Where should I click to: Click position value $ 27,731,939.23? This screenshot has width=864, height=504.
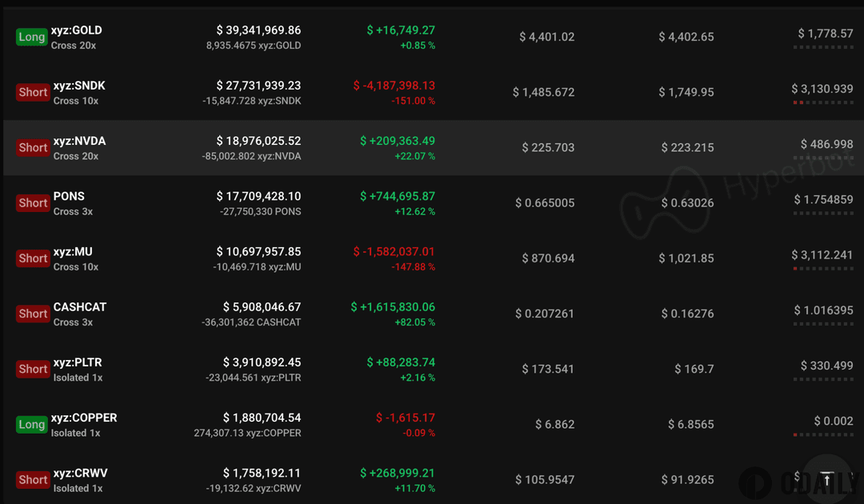pos(258,86)
